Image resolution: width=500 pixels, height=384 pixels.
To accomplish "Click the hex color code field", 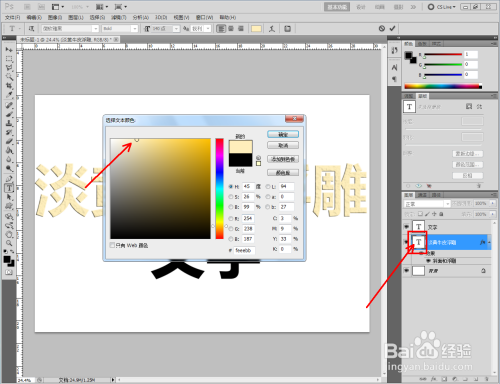I will coord(244,250).
